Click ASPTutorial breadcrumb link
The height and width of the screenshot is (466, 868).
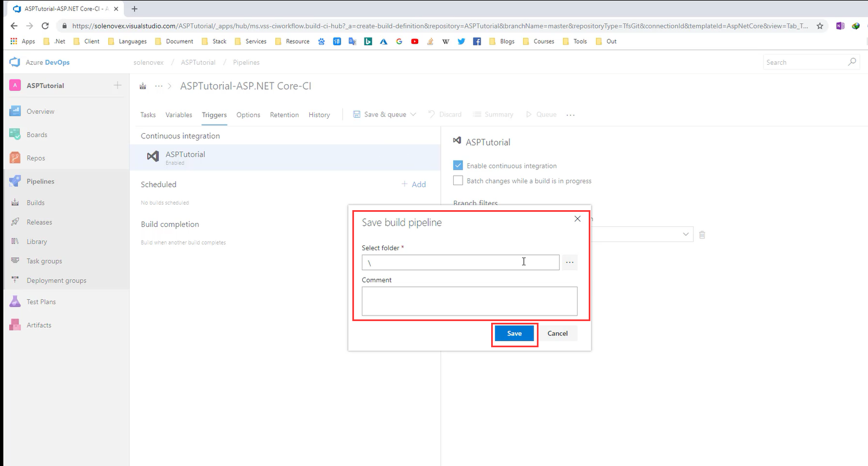point(198,62)
